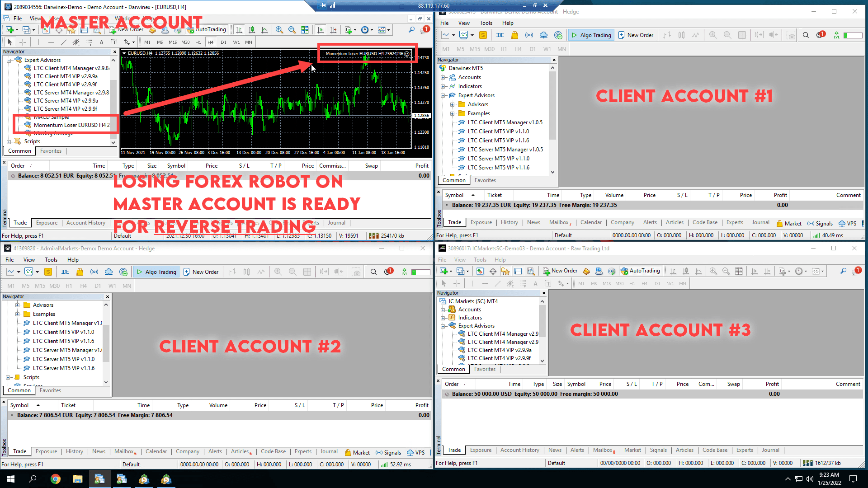
Task: Open MetaEditor book icon in ICMarkets toolbar
Action: click(x=586, y=271)
